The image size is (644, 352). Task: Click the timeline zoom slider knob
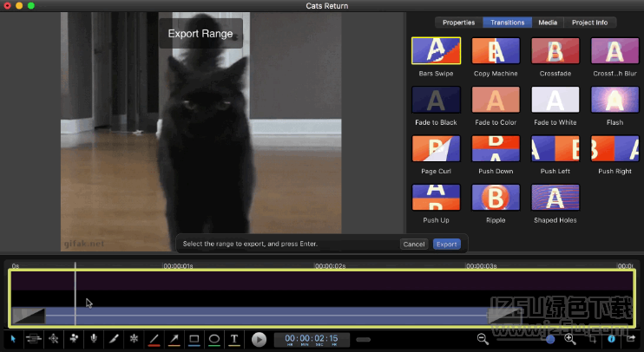point(550,339)
